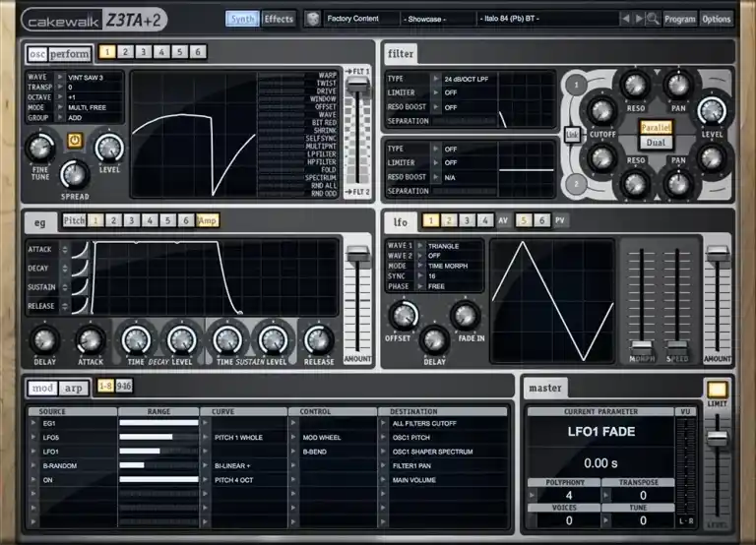
Task: Click the EG Delay knob
Action: [x=44, y=339]
